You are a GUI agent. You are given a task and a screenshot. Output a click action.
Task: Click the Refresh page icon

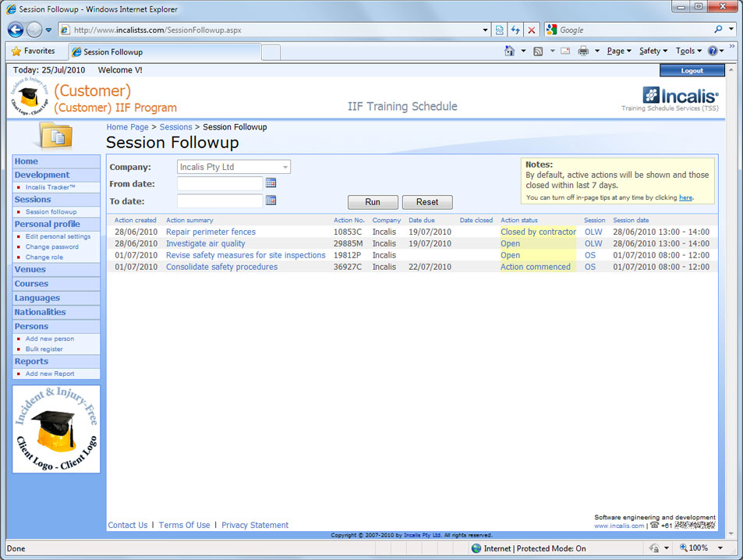click(x=515, y=30)
